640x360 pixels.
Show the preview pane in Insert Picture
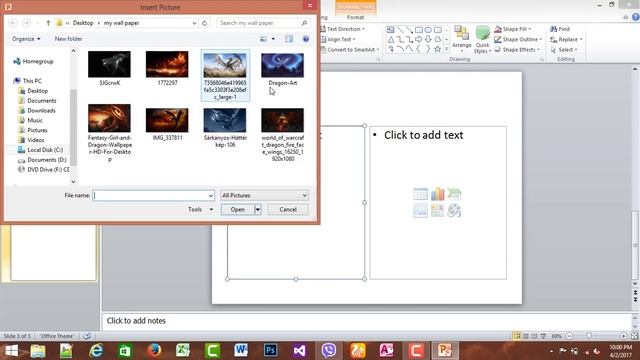(x=289, y=39)
